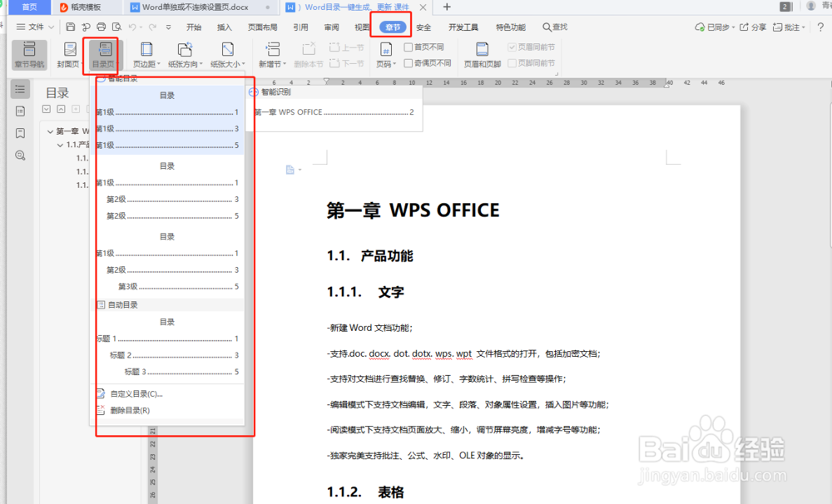Switch to the 首页 home tab

pyautogui.click(x=30, y=7)
